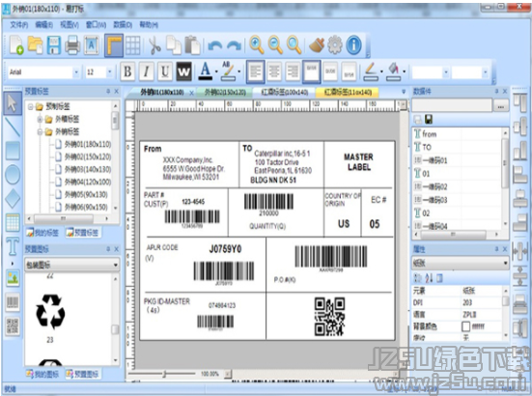Open the last menu bar item (H)

(149, 25)
